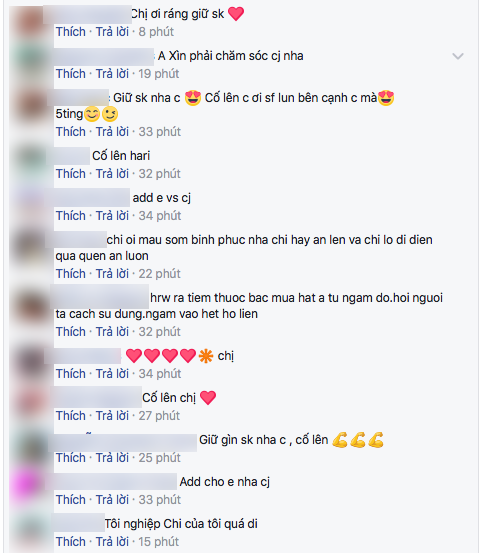Click the red heart after 'ráng giữ sk'
This screenshot has width=480, height=553.
236,14
